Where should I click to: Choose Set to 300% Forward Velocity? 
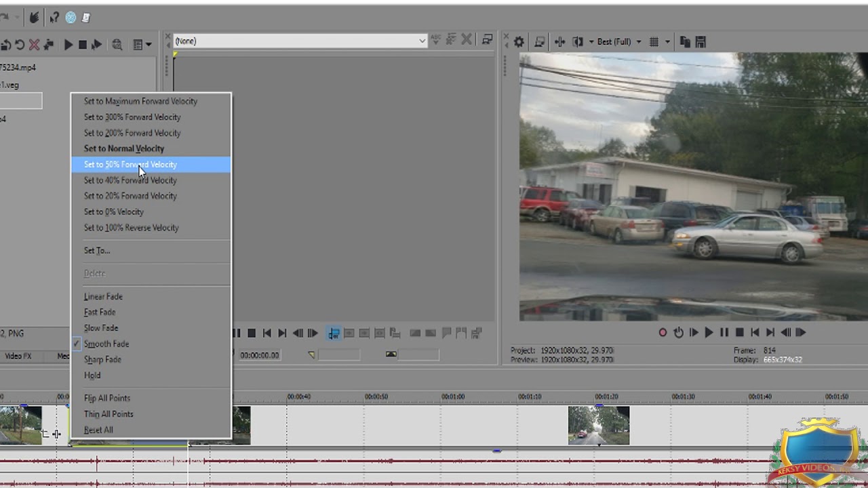[x=151, y=117]
